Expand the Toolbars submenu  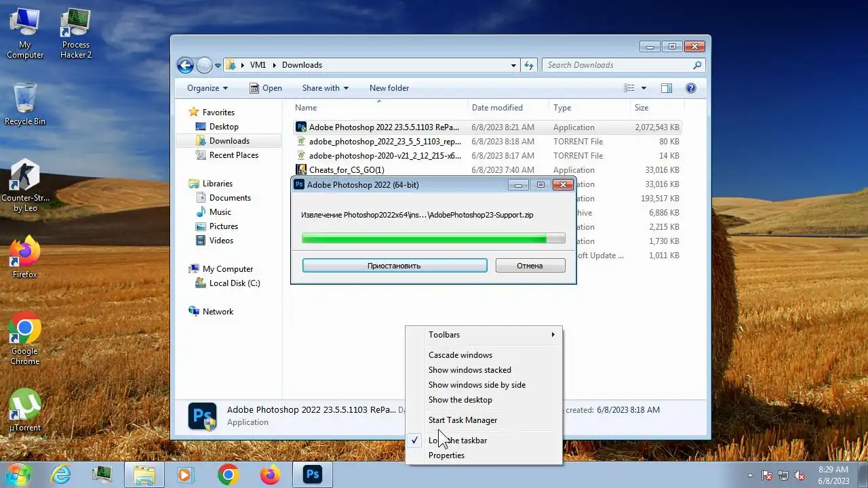pos(484,335)
